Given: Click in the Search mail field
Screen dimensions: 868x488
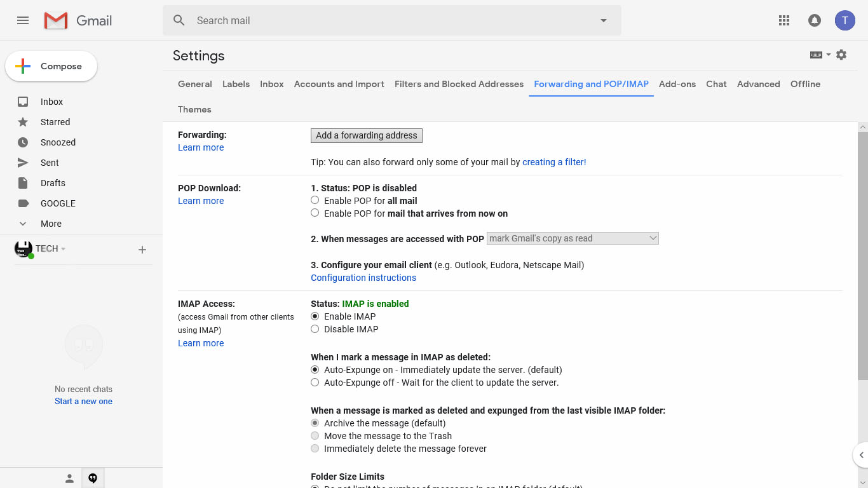Looking at the screenshot, I should [392, 20].
